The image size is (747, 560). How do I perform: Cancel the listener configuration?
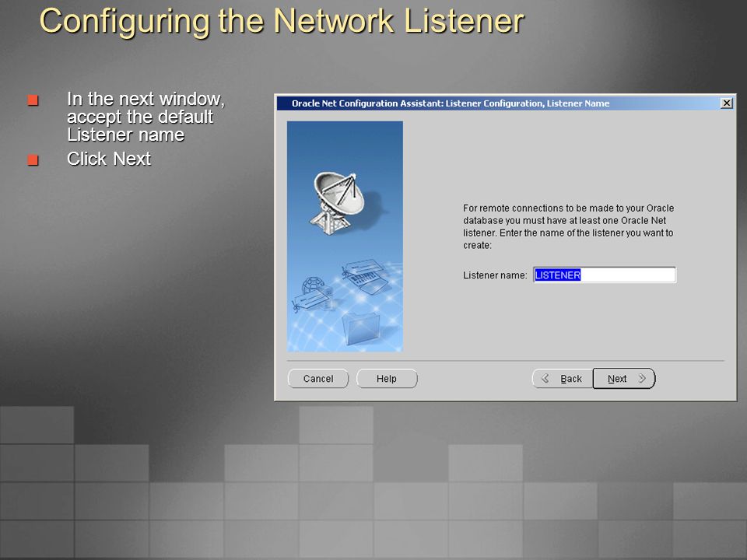tap(318, 379)
